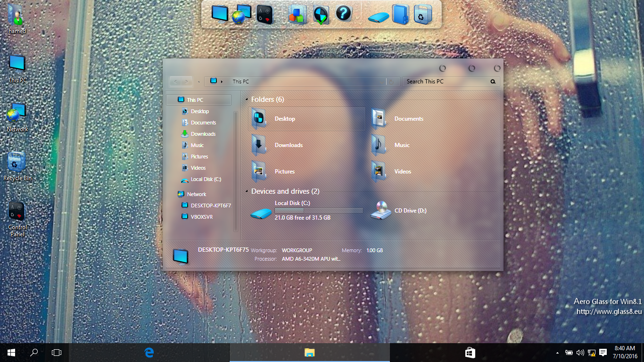Click the Search This PC field
The image size is (644, 362).
446,82
